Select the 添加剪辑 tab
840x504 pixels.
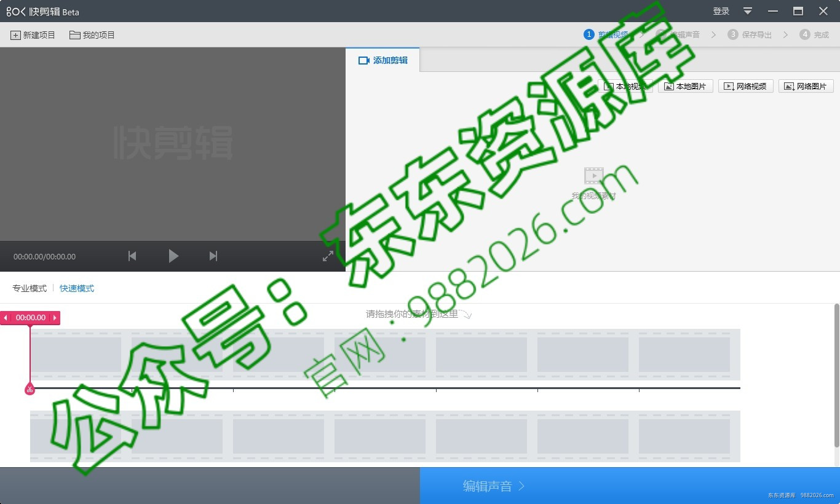click(382, 60)
